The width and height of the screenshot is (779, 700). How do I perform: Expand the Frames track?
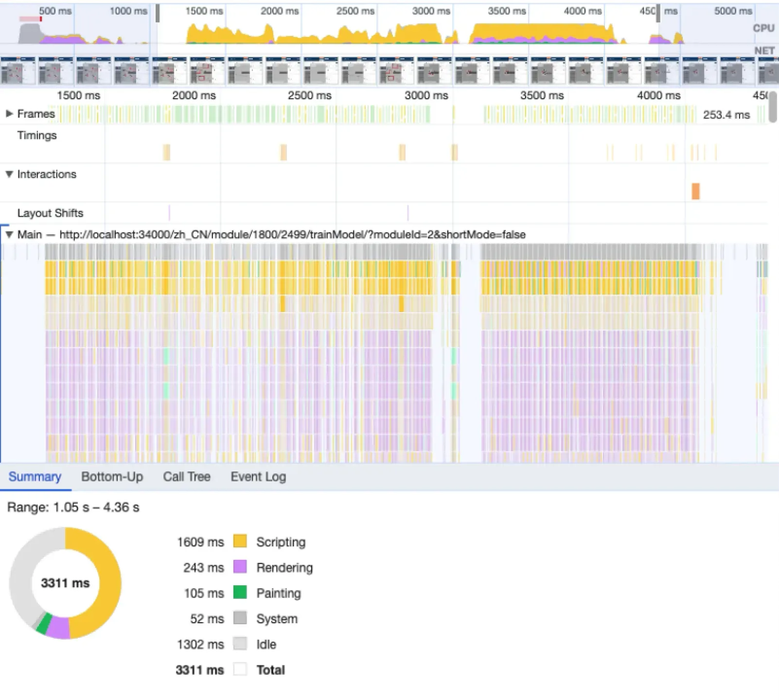coord(9,114)
